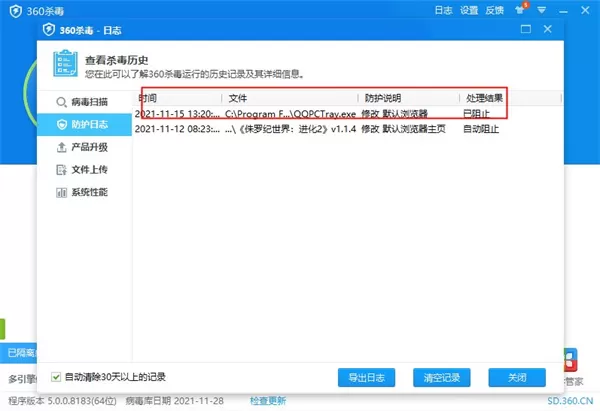Click the upload arrow icon beside 产品升级
This screenshot has height=411, width=600.
(x=61, y=147)
